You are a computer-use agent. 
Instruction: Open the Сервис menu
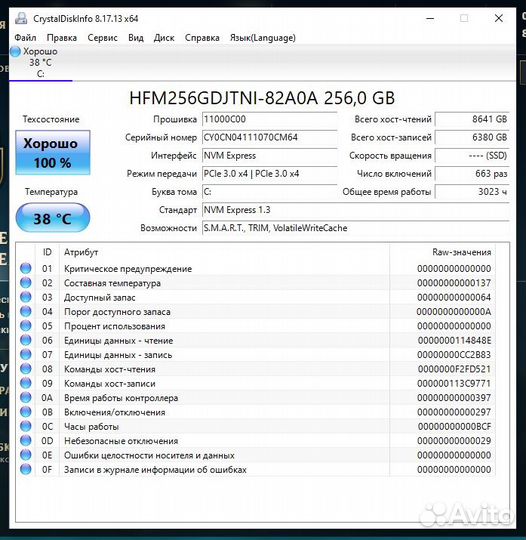(102, 38)
